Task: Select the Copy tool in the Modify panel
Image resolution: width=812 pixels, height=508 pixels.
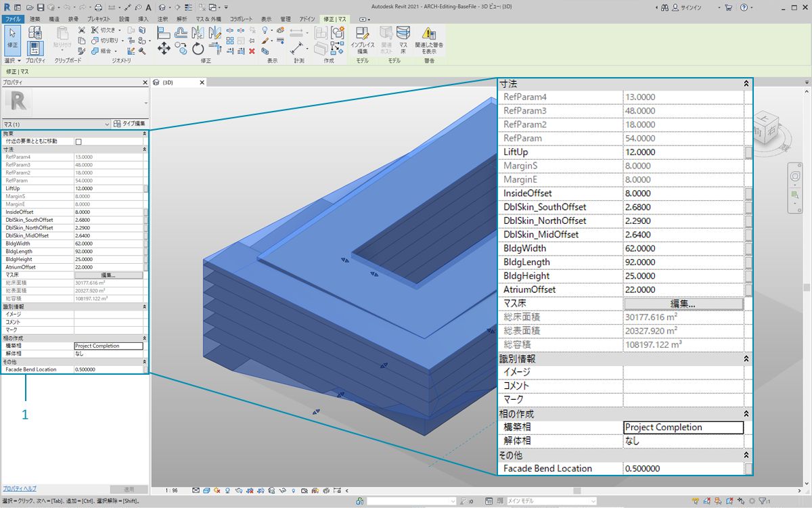Action: click(181, 49)
